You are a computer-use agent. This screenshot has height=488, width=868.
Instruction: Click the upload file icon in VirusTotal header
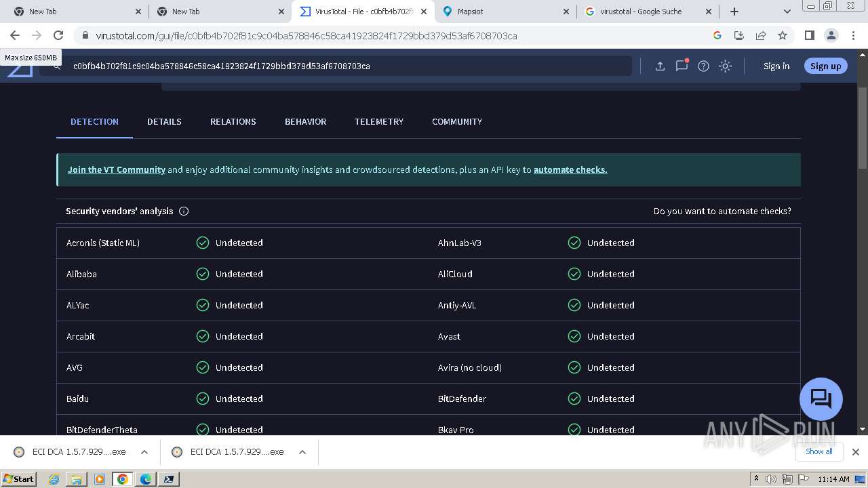click(659, 66)
